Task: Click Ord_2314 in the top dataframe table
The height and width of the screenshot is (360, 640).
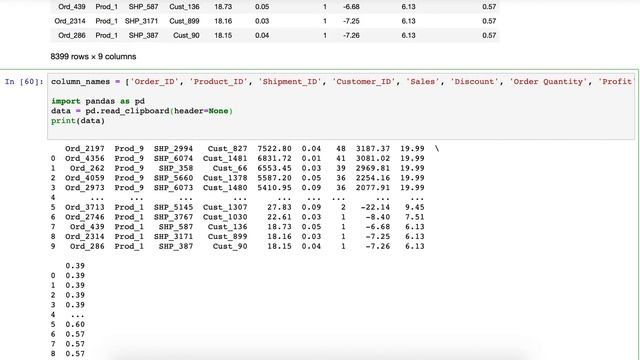Action: (70, 21)
